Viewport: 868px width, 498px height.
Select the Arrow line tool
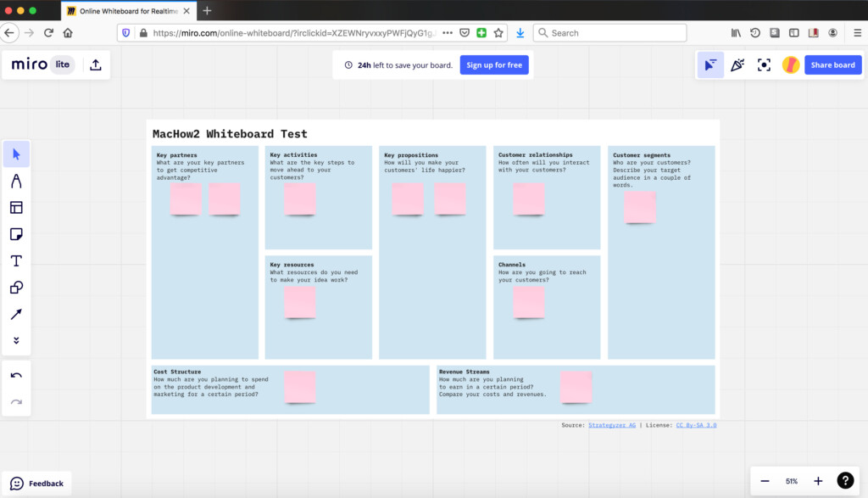[x=16, y=314]
